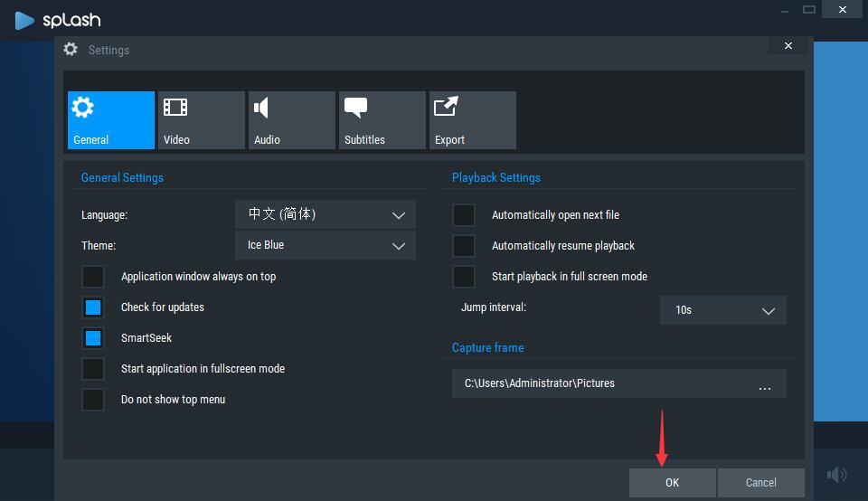Viewport: 868px width, 501px height.
Task: Click the capture frame path field
Action: (597, 383)
